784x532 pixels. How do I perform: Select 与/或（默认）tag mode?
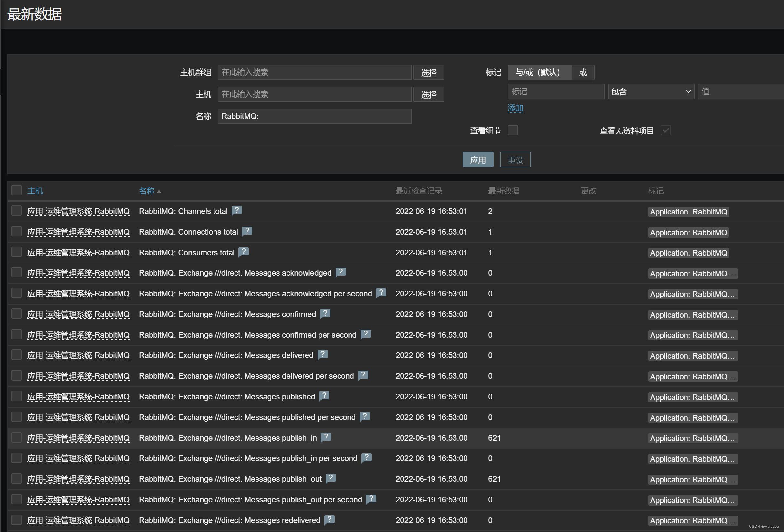pos(539,72)
